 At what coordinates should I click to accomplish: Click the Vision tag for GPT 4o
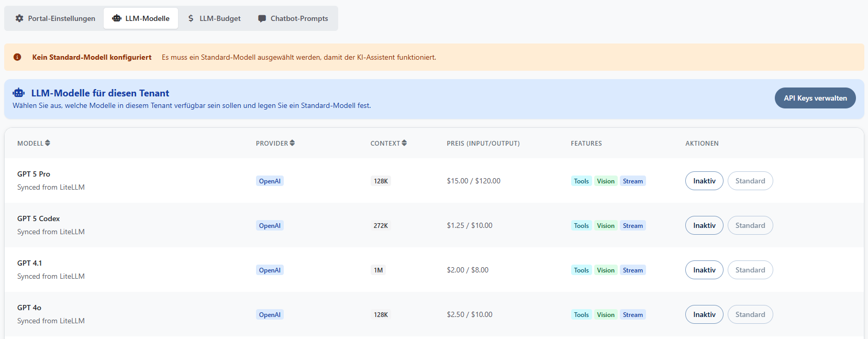tap(606, 315)
